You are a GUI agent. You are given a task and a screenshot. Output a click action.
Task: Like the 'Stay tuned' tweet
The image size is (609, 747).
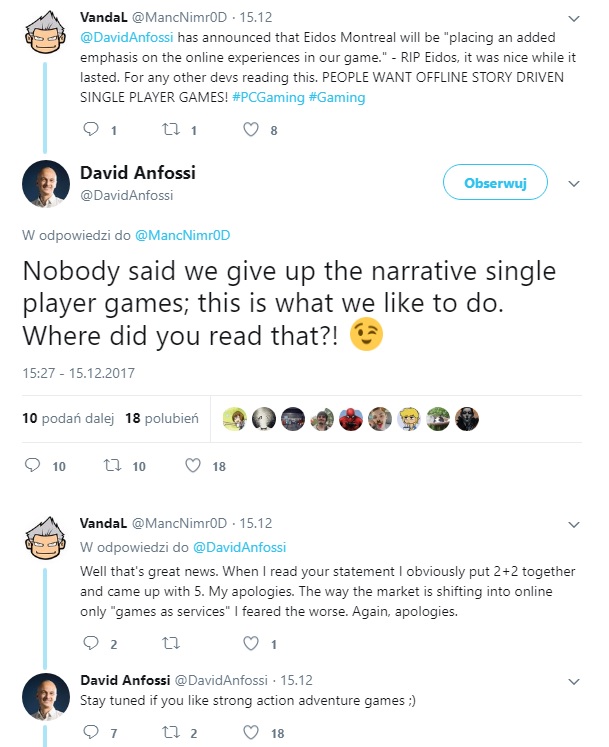[x=251, y=733]
